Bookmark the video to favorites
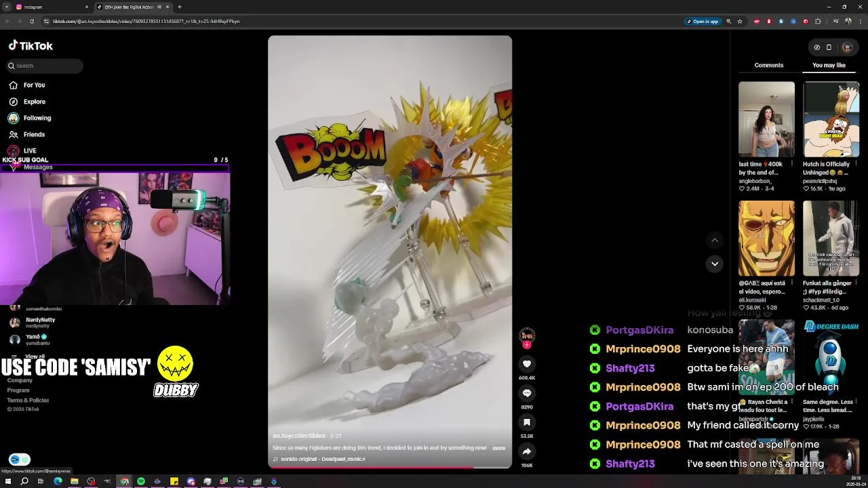The width and height of the screenshot is (868, 488). point(527,422)
